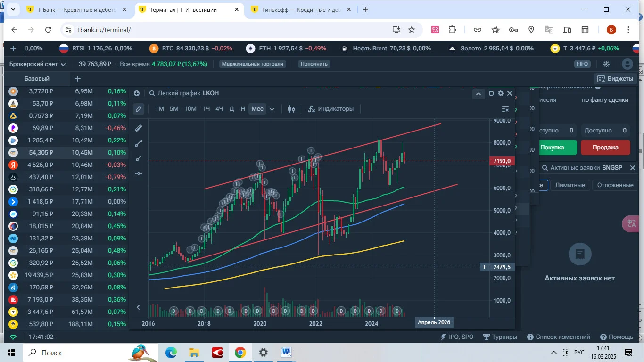Select the ruler measurement tool
Image resolution: width=644 pixels, height=362 pixels.
pyautogui.click(x=139, y=128)
